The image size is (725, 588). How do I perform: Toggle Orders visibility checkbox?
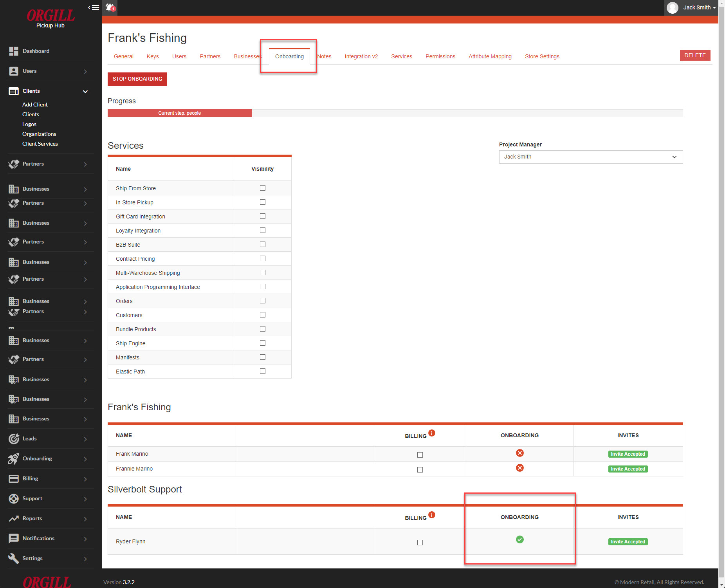(x=263, y=301)
